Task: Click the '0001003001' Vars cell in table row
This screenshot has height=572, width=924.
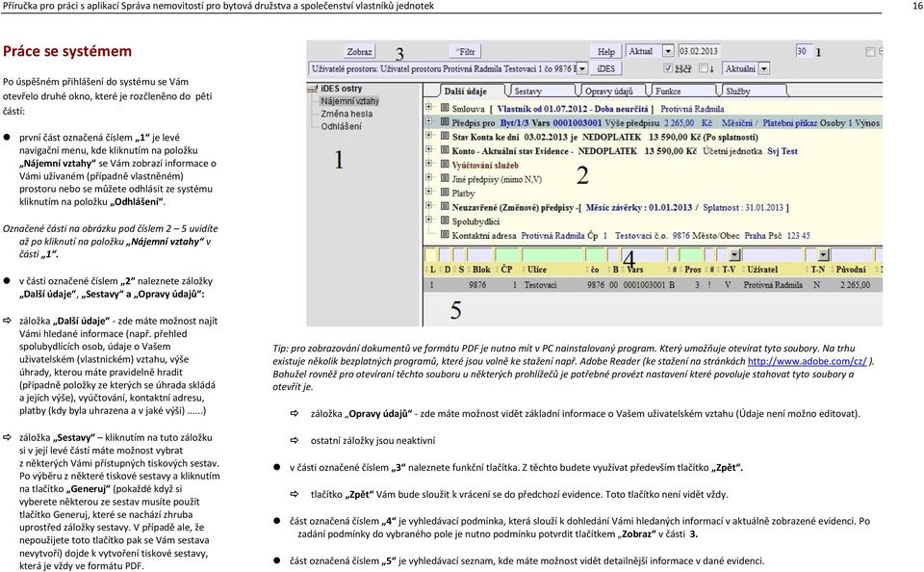Action: (644, 285)
